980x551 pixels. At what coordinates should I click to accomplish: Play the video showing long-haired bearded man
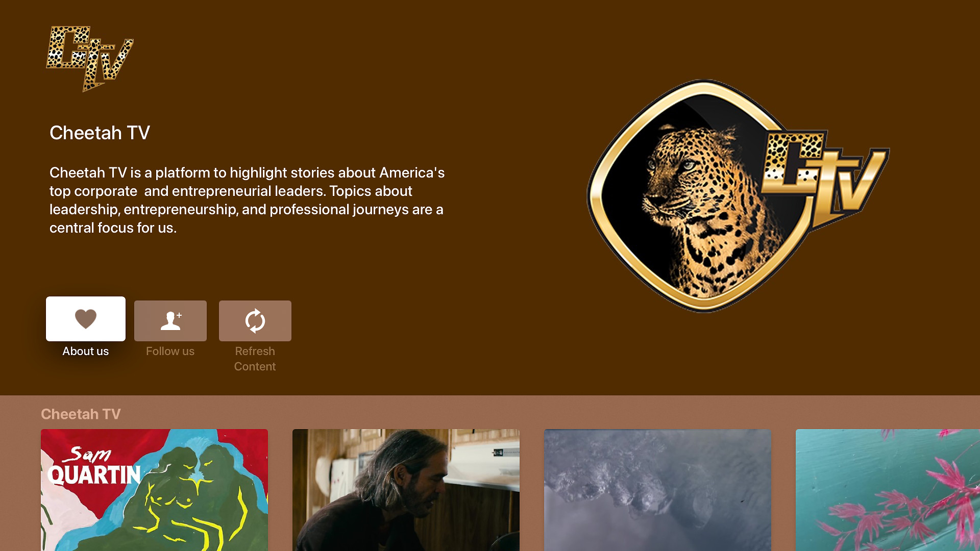(x=406, y=490)
